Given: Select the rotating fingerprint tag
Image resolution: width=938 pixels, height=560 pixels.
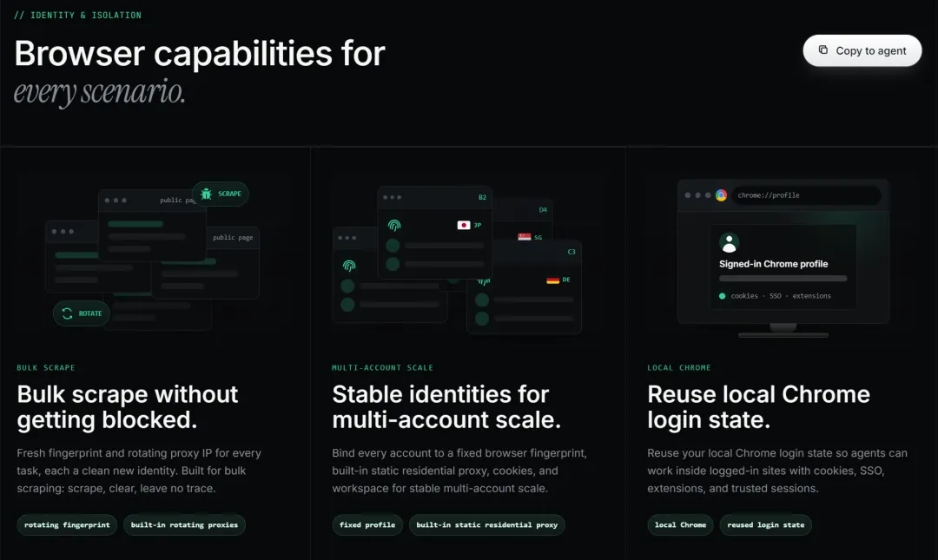Looking at the screenshot, I should (67, 524).
